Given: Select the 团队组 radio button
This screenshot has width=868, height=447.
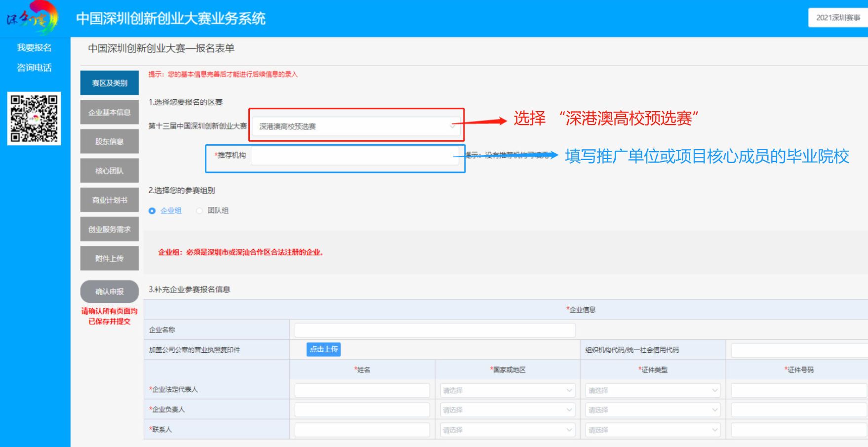Looking at the screenshot, I should 199,211.
